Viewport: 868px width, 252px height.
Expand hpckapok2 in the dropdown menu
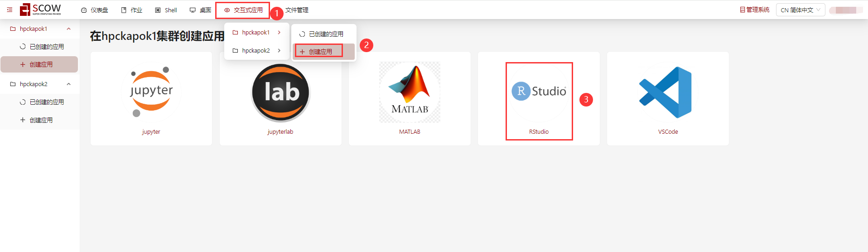coord(257,50)
